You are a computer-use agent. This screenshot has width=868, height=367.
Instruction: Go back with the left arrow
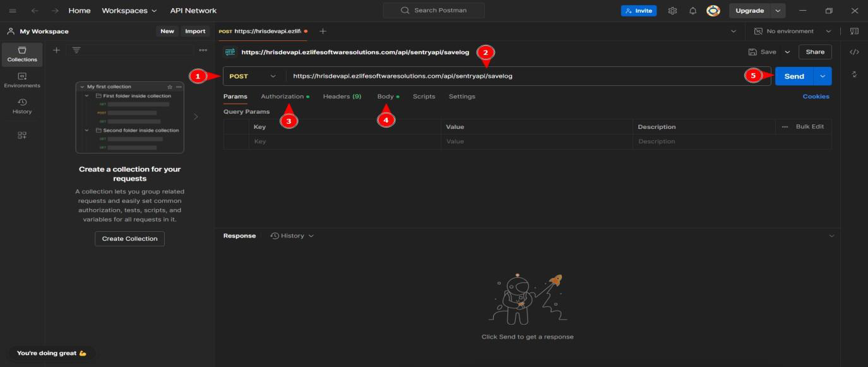35,11
